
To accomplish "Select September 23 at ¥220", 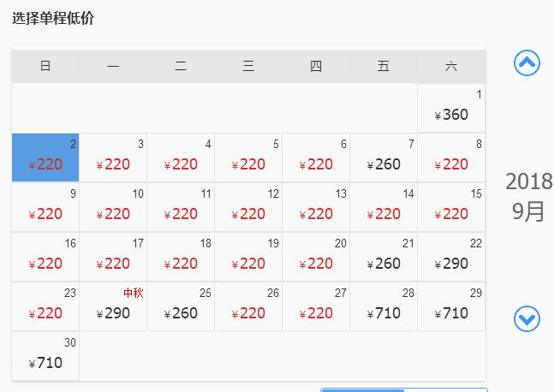I will [45, 306].
